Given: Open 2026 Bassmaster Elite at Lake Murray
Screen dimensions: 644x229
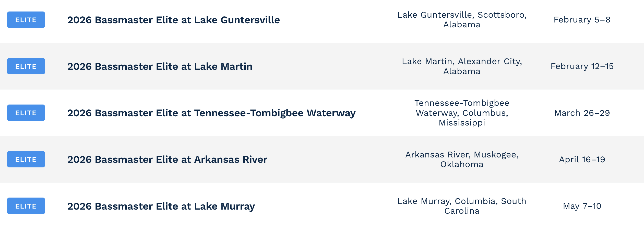Looking at the screenshot, I should pos(161,206).
